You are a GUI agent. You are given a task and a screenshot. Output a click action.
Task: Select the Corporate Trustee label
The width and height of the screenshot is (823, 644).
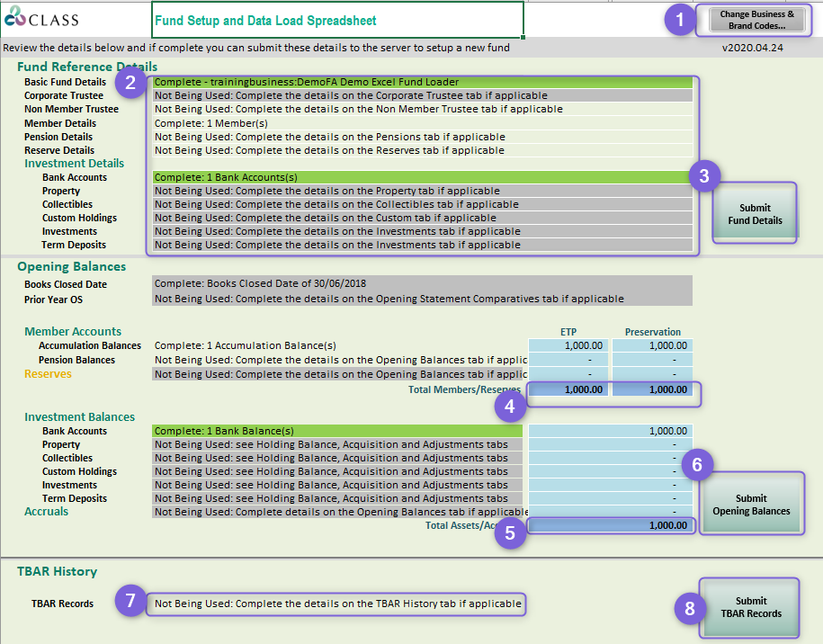tap(64, 95)
